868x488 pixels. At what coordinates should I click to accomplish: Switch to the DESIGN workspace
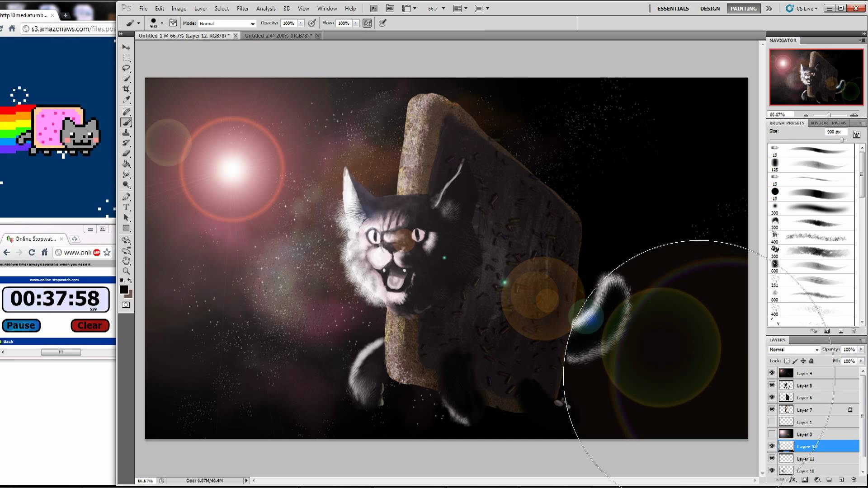click(x=710, y=8)
